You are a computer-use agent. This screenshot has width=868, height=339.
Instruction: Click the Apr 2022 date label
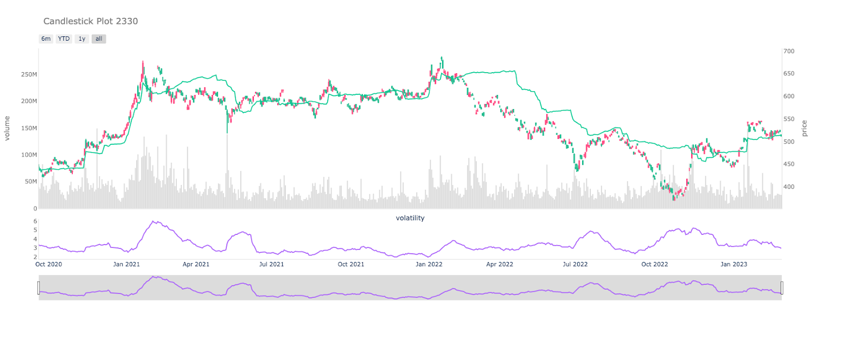[500, 265]
